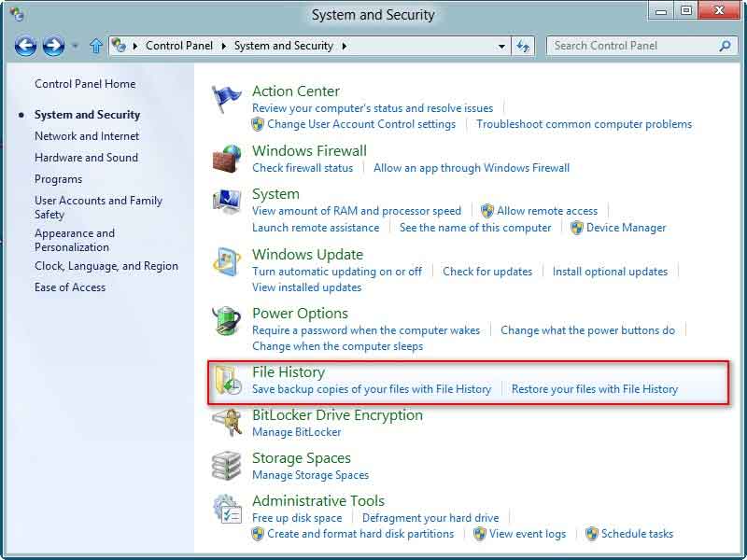Open Device Manager link
Image resolution: width=747 pixels, height=560 pixels.
626,228
